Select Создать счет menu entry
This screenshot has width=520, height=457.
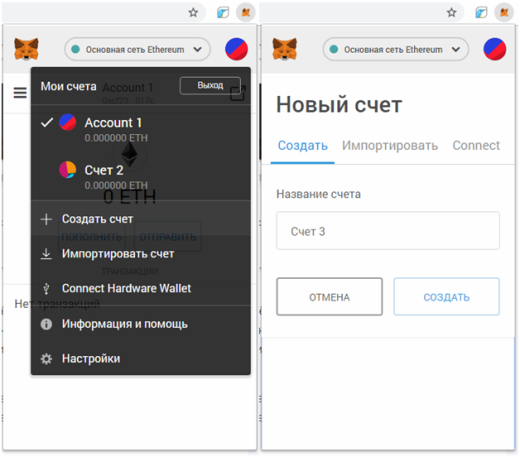(141, 219)
